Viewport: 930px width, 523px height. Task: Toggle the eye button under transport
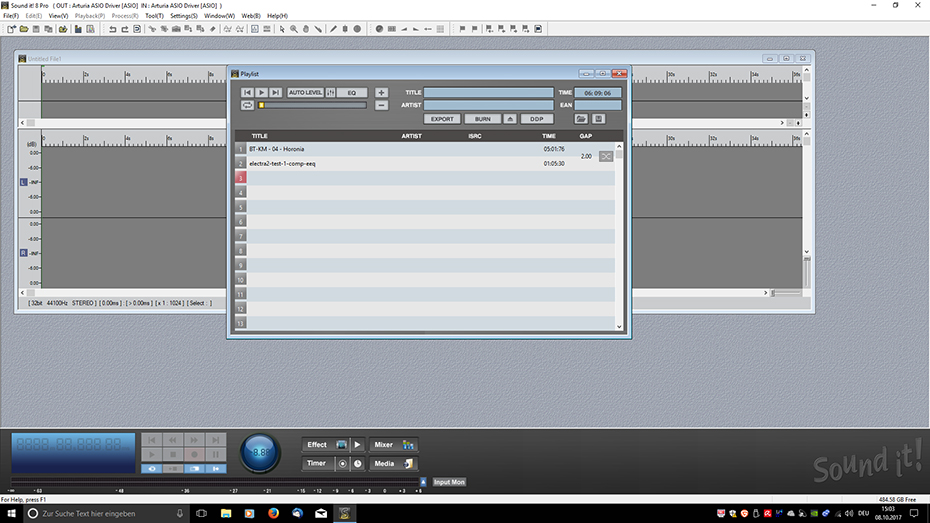(x=152, y=468)
